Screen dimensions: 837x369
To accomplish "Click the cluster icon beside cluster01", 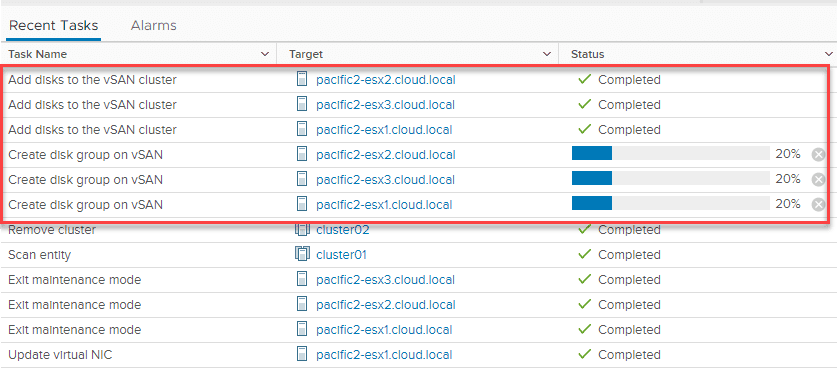I will click(302, 254).
